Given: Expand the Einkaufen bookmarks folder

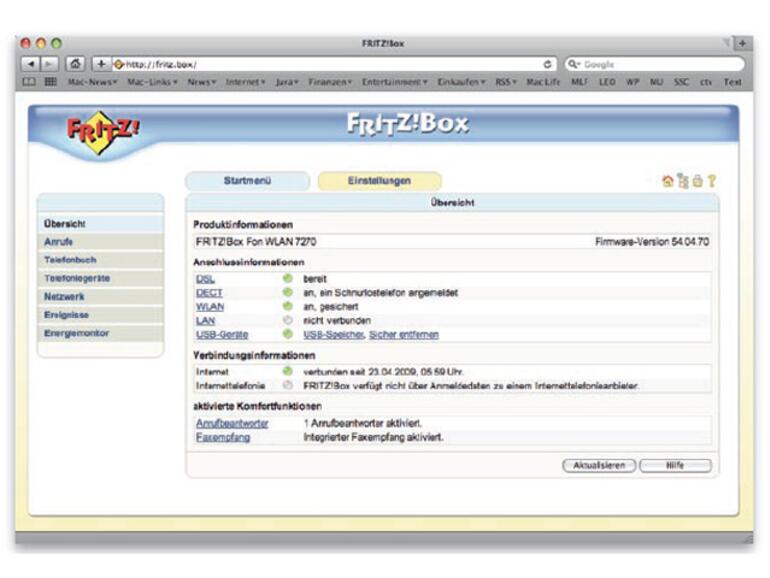Looking at the screenshot, I should point(461,82).
